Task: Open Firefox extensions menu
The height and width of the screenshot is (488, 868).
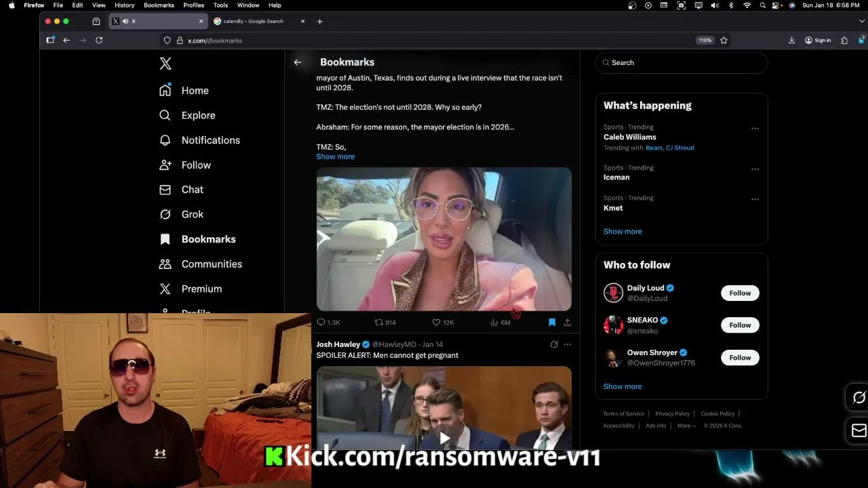Action: click(x=844, y=41)
